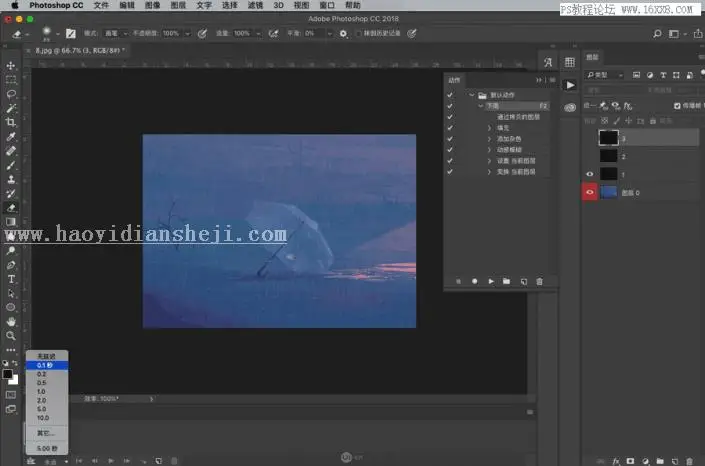The height and width of the screenshot is (466, 705).
Task: Toggle the checkmark for Motion Blur step
Action: point(450,149)
